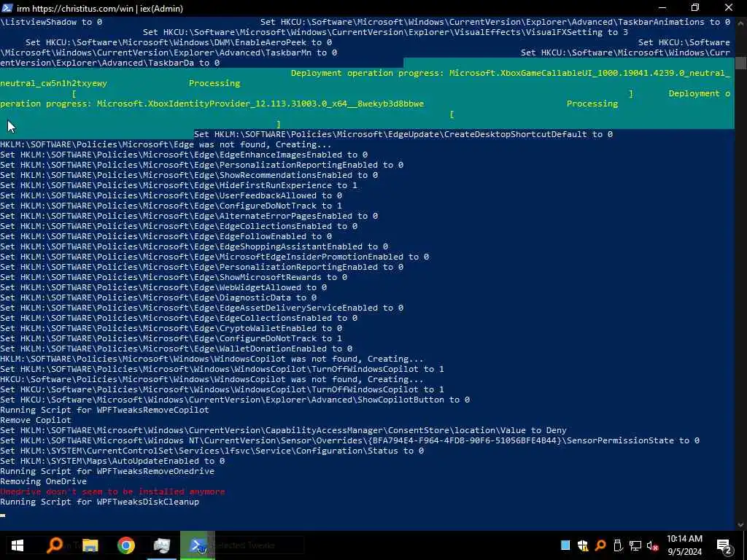The width and height of the screenshot is (747, 560).
Task: Open the network status tray icon
Action: tap(635, 545)
